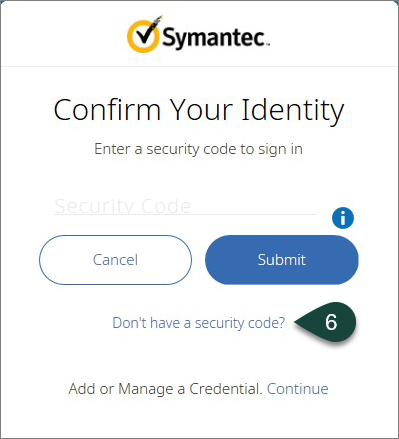Click the blue info icon beside Security Code

[x=343, y=218]
